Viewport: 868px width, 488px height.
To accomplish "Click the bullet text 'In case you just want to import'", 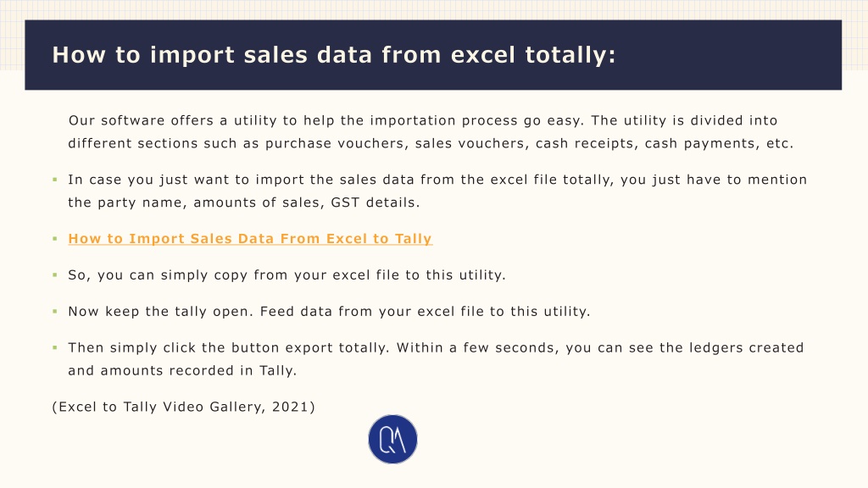I will (437, 191).
